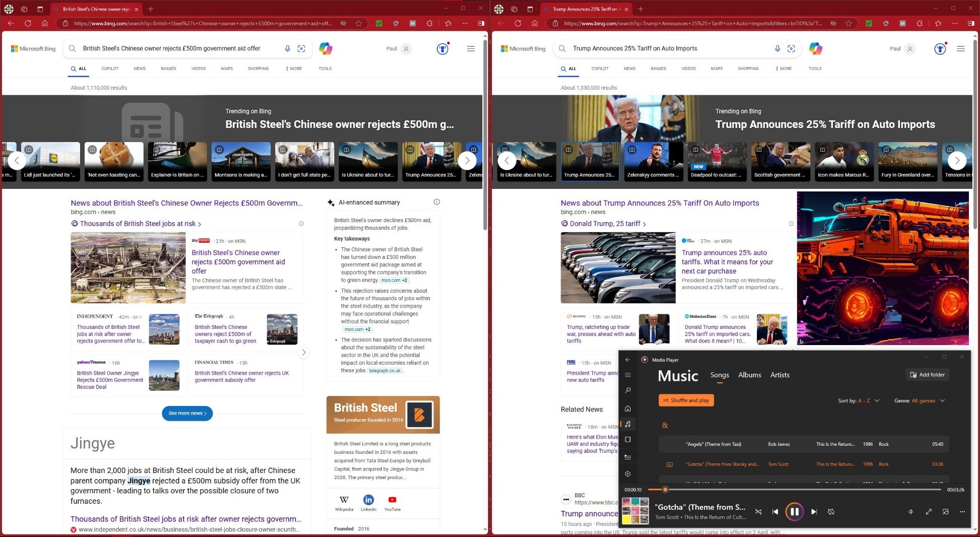Go back in Media Player
This screenshot has height=537, width=980.
coord(627,360)
